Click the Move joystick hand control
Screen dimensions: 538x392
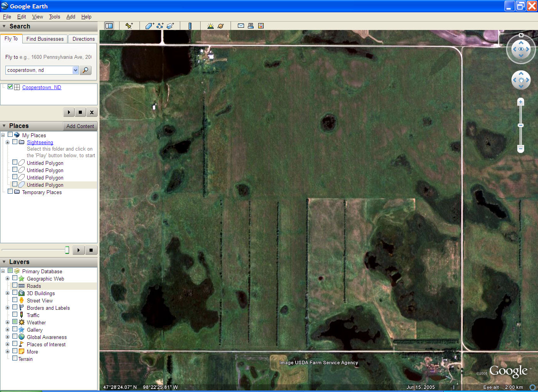pos(521,80)
